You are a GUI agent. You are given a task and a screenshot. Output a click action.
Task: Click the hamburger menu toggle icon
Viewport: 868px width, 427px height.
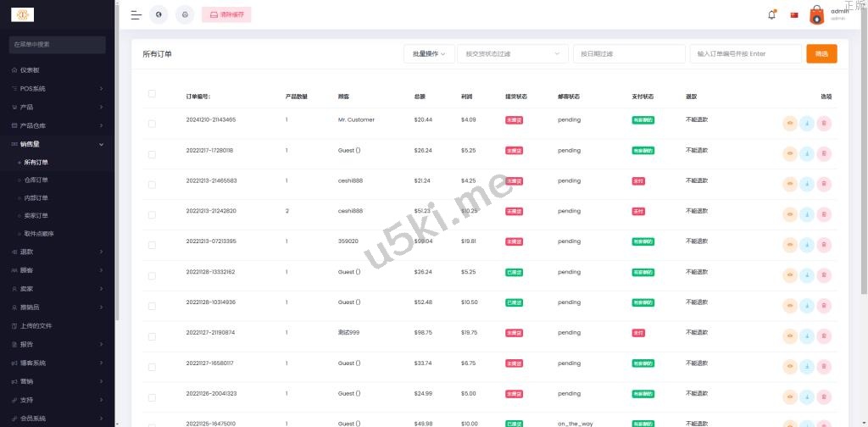pos(136,14)
